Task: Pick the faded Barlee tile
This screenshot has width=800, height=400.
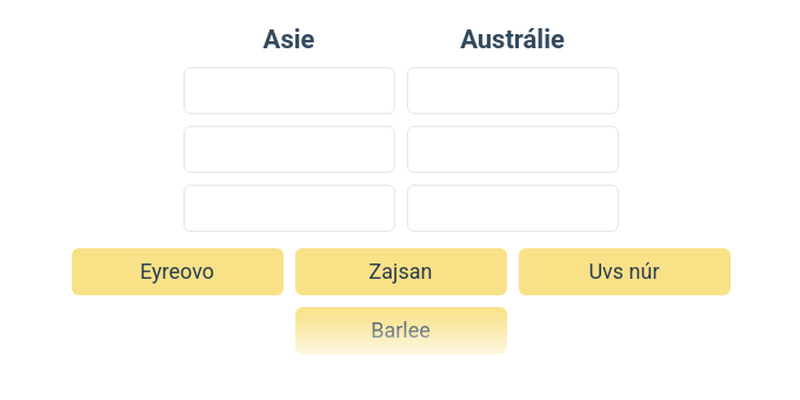Action: pyautogui.click(x=400, y=330)
